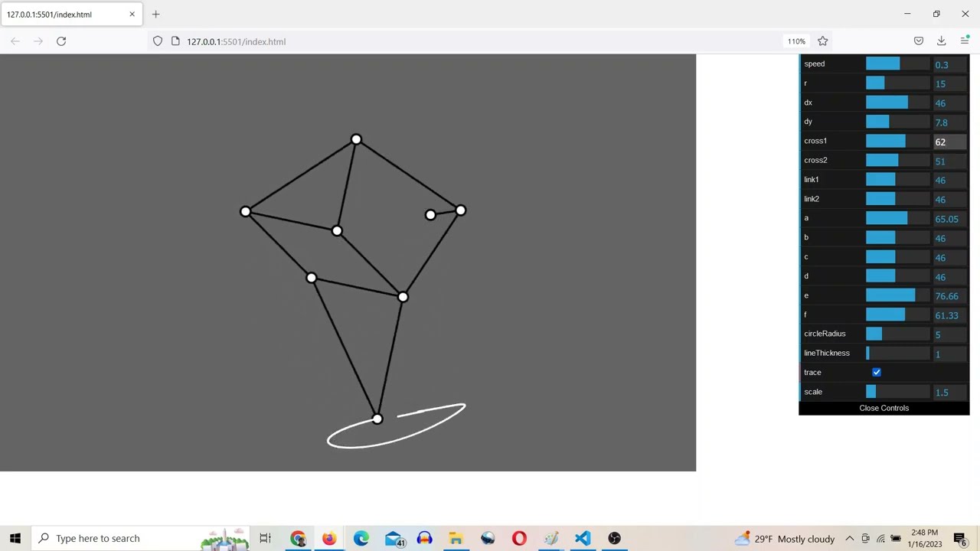The height and width of the screenshot is (551, 980).
Task: Open Opera browser from the taskbar
Action: (519, 538)
